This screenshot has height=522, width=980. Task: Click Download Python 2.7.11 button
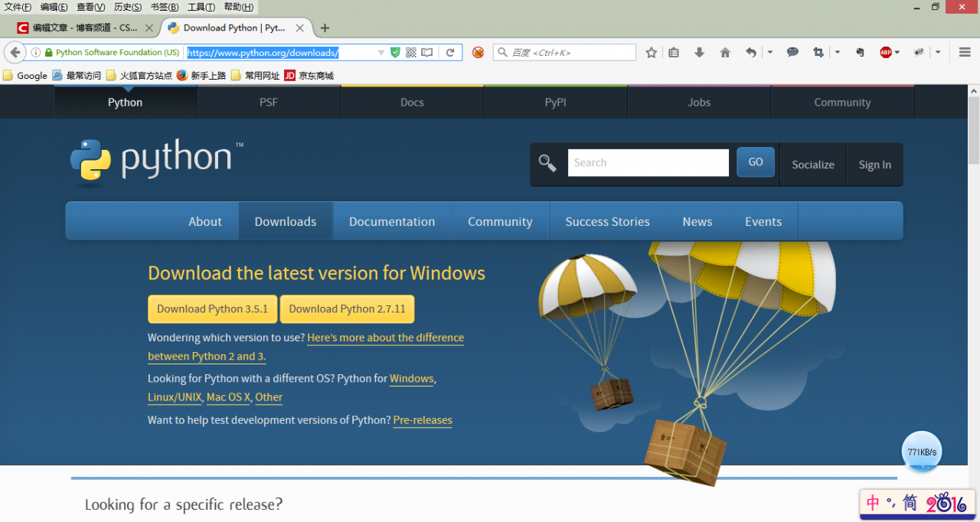[x=347, y=309]
